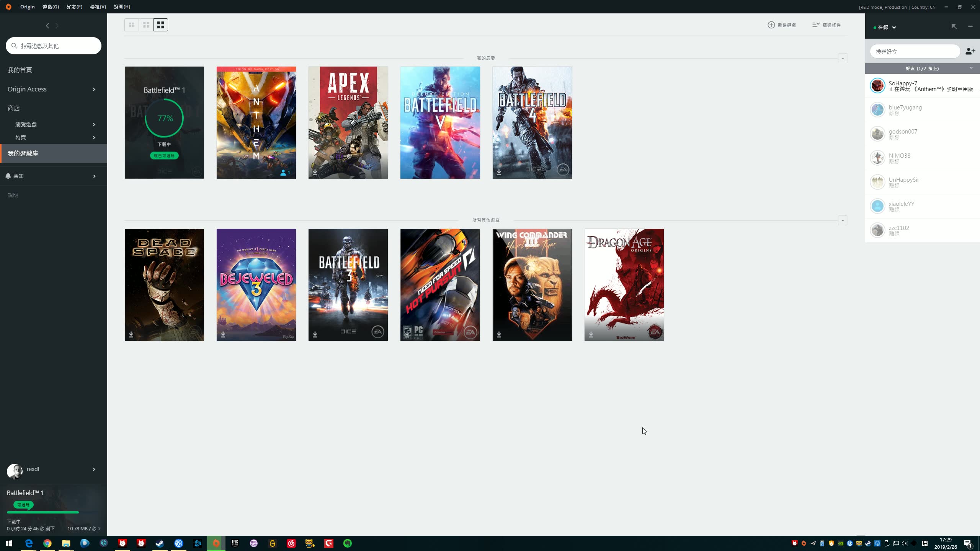Click the download icon on Apex Legends
The image size is (980, 551).
pos(315,173)
